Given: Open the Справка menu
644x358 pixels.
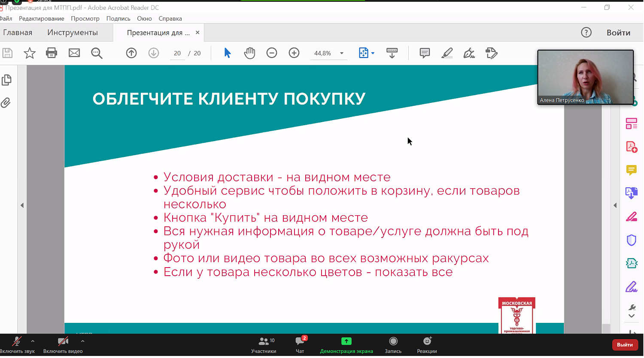Looking at the screenshot, I should (x=170, y=18).
